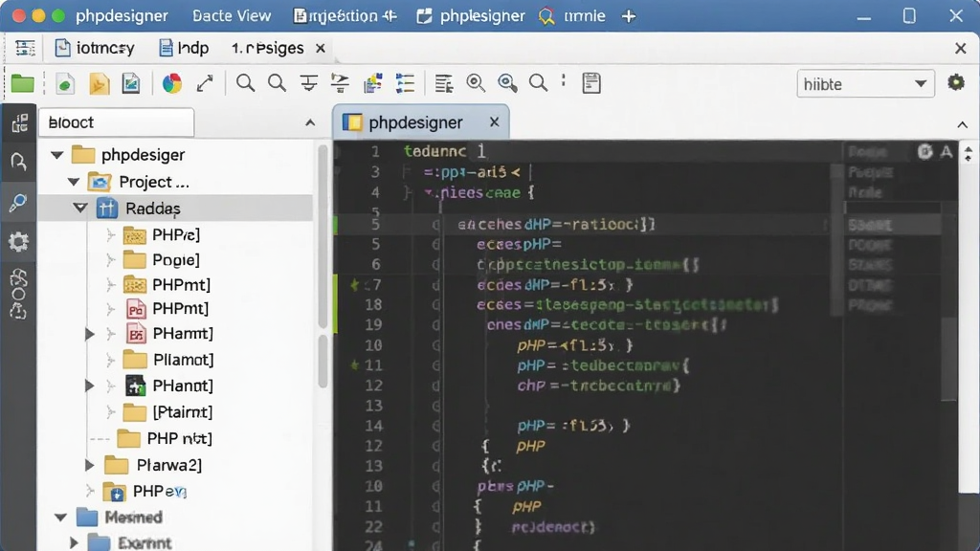Click the highlighted wrench-search sidebar icon
The width and height of the screenshot is (980, 551).
pyautogui.click(x=18, y=203)
